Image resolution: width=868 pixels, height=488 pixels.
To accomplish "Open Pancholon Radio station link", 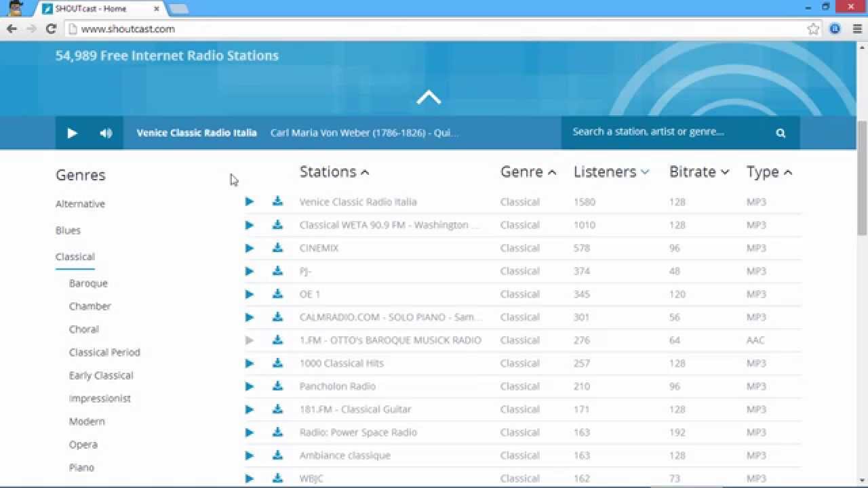I will pos(338,386).
